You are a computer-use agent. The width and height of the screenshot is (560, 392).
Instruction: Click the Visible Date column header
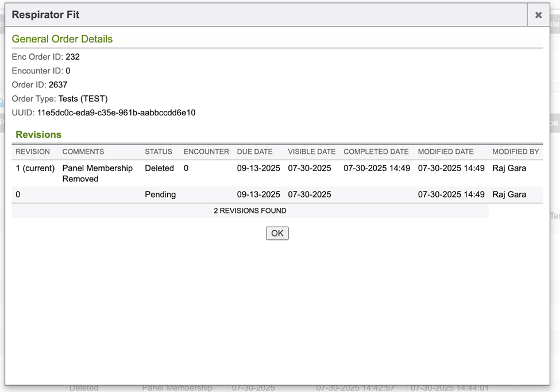click(x=311, y=152)
